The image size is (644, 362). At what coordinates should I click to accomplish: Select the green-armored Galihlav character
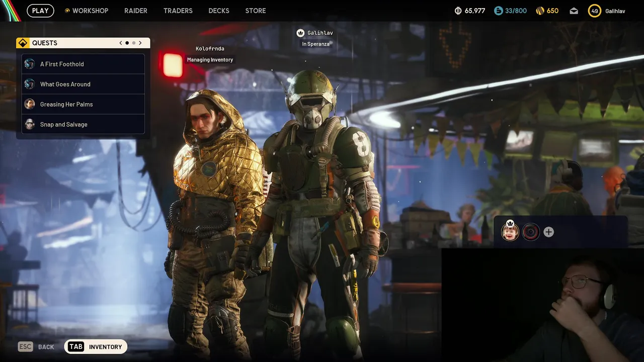(x=322, y=216)
